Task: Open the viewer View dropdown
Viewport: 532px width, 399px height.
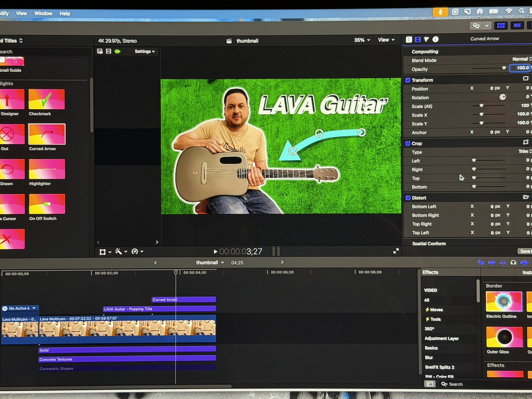Action: (x=386, y=40)
